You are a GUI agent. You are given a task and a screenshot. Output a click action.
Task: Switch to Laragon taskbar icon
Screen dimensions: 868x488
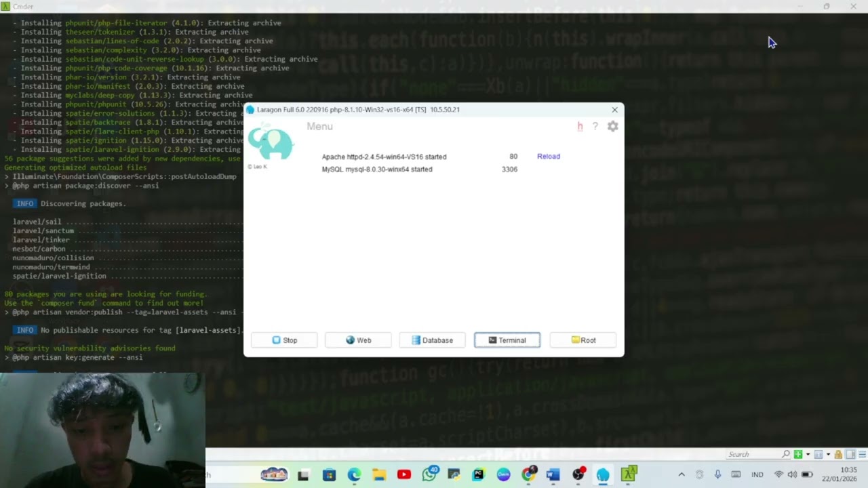pos(603,475)
